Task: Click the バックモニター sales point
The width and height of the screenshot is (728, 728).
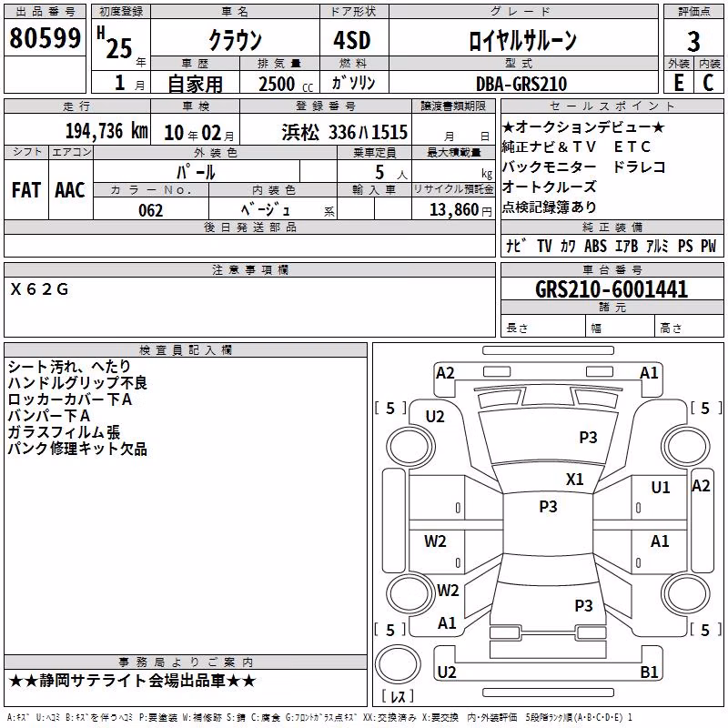Action: pyautogui.click(x=549, y=167)
